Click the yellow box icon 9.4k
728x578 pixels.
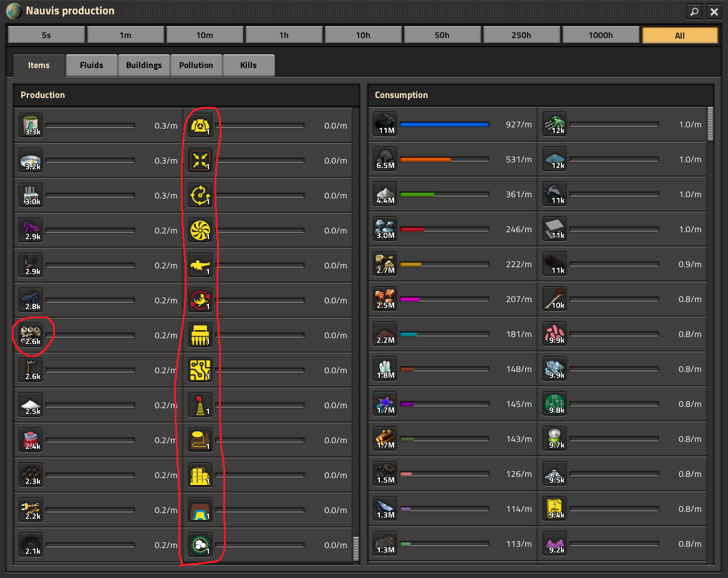pyautogui.click(x=555, y=509)
